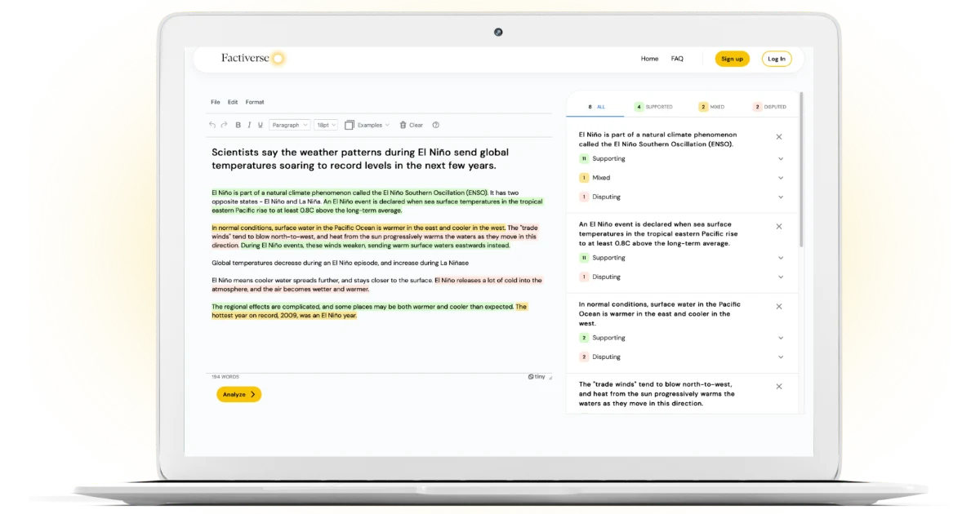Expand Mixed sources for ENSO claim
The height and width of the screenshot is (514, 980).
tap(780, 178)
